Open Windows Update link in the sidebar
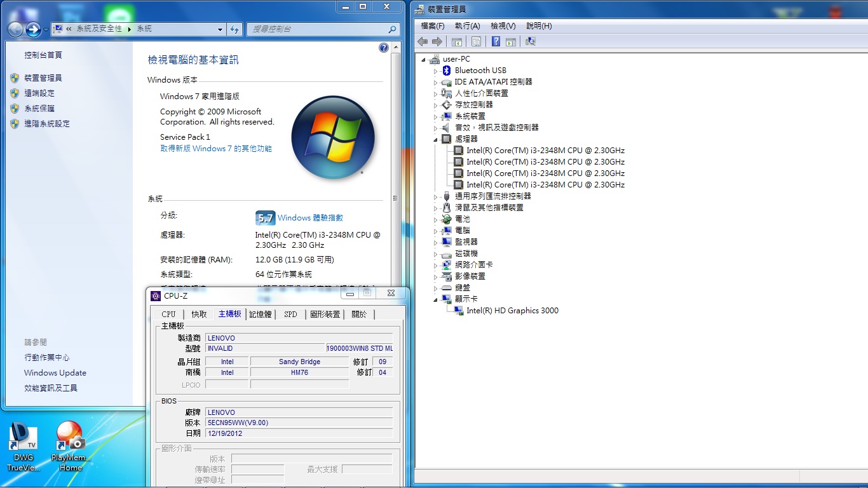Image resolution: width=868 pixels, height=488 pixels. pyautogui.click(x=55, y=373)
